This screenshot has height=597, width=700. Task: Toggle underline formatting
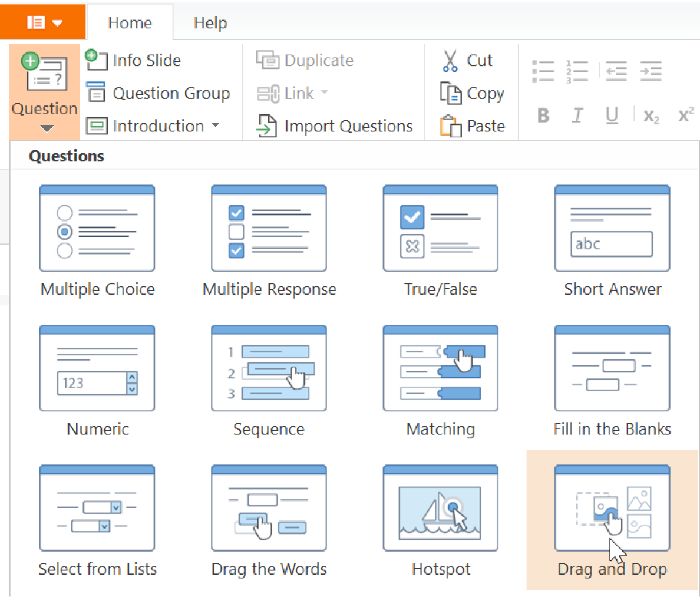pyautogui.click(x=612, y=116)
